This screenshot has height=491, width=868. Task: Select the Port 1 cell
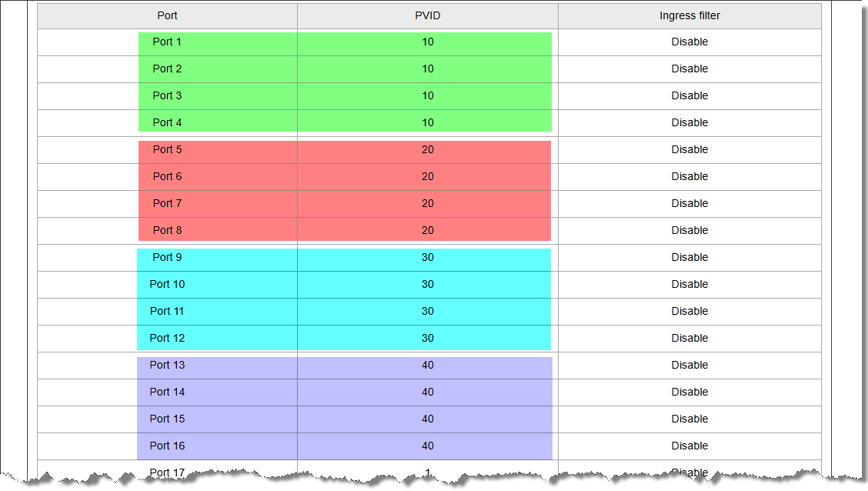(x=167, y=42)
